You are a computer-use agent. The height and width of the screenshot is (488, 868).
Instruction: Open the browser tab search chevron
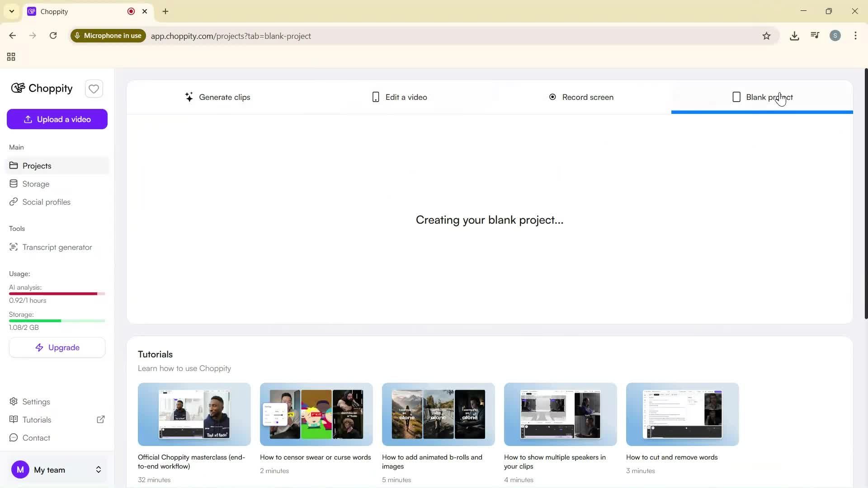click(12, 11)
